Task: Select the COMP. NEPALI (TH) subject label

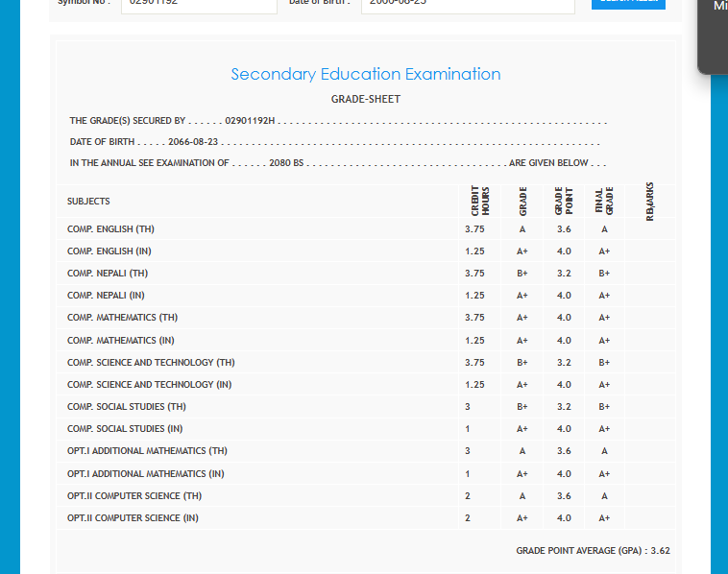Action: coord(108,274)
